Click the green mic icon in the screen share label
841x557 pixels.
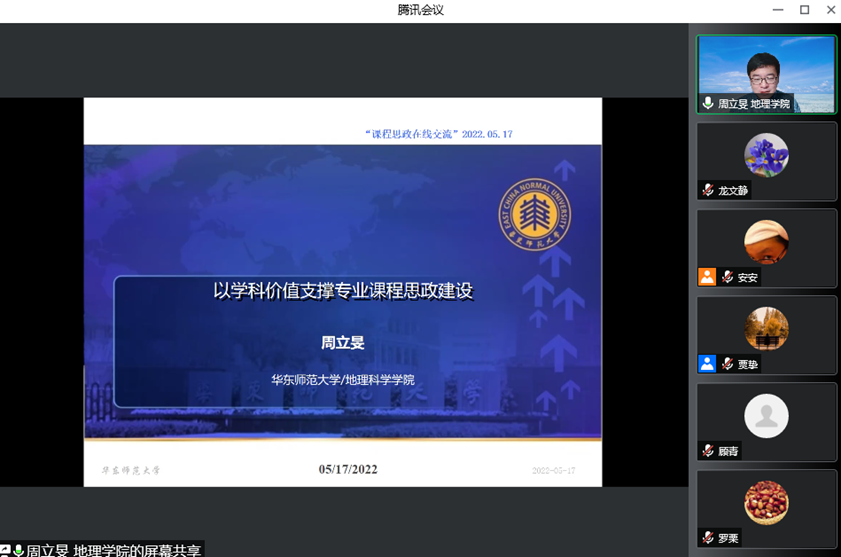click(x=18, y=551)
